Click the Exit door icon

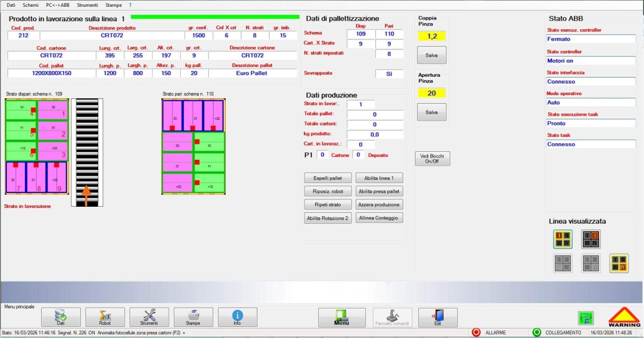click(438, 317)
